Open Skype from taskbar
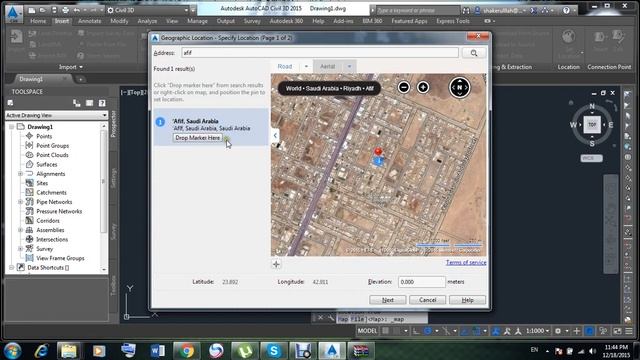The width and height of the screenshot is (640, 360). pos(274,351)
